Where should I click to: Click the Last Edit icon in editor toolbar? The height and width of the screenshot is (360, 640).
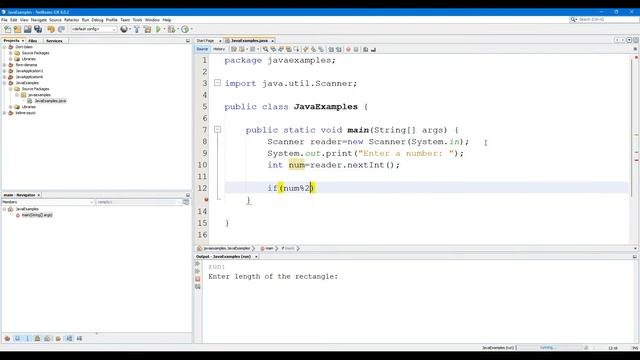click(234, 49)
